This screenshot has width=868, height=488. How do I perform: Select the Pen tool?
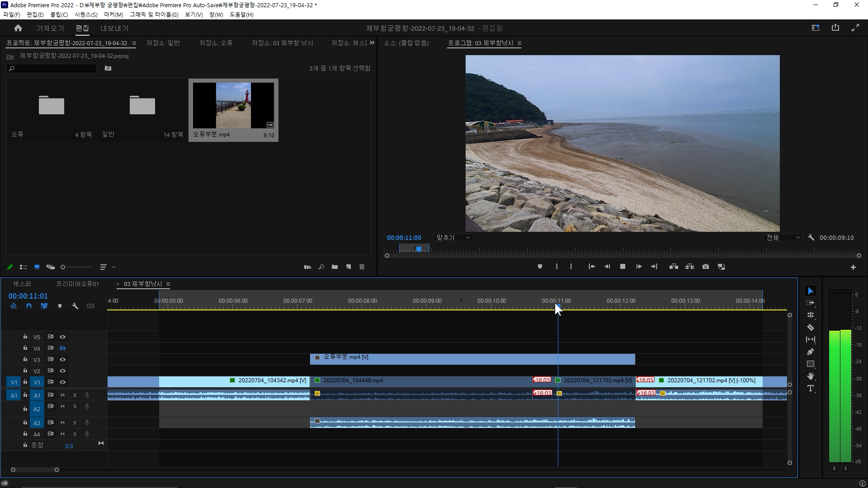(x=810, y=352)
